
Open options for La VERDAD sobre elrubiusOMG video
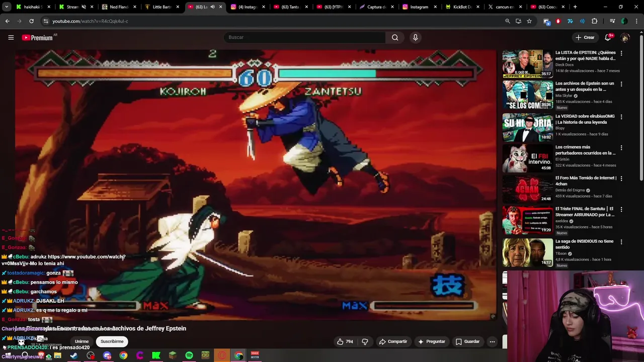click(x=621, y=117)
